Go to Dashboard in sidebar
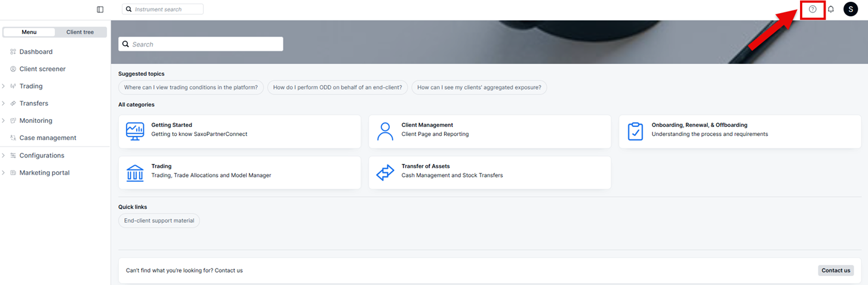The height and width of the screenshot is (285, 868). click(36, 52)
